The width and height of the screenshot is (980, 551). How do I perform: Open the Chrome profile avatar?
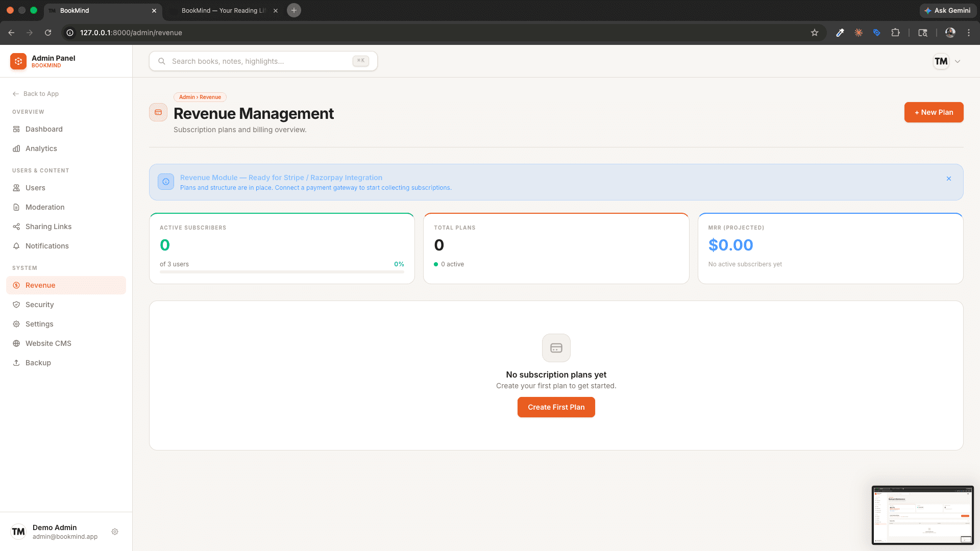pyautogui.click(x=950, y=33)
